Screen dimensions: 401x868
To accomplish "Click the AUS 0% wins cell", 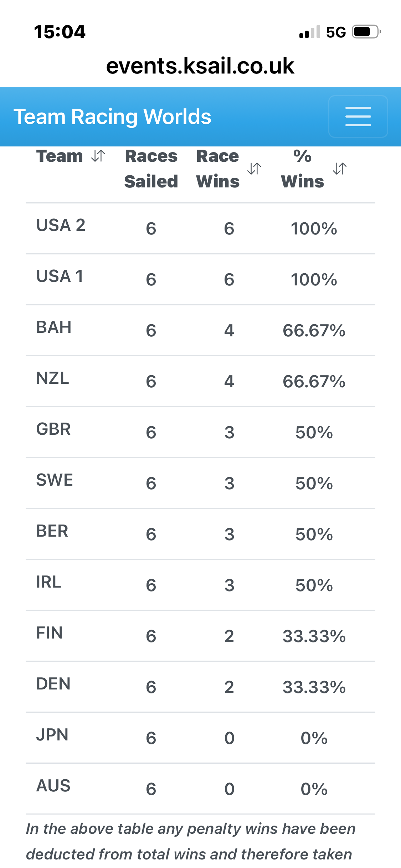I will [314, 789].
